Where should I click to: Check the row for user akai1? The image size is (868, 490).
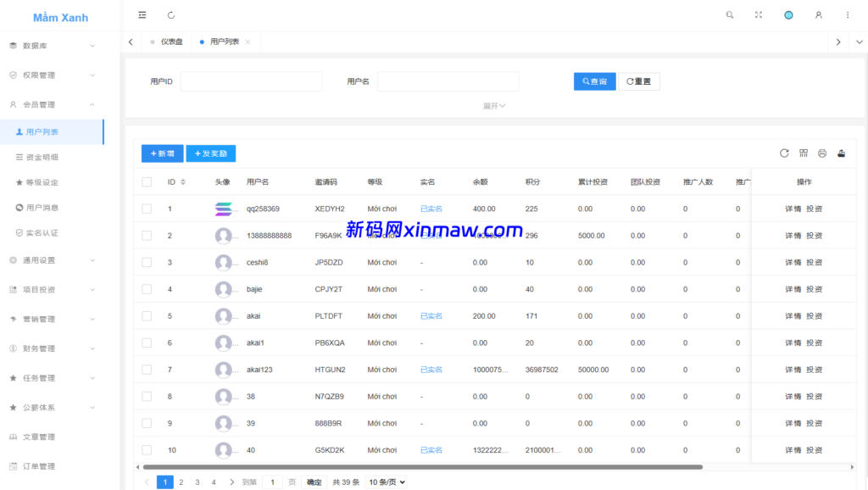click(147, 342)
